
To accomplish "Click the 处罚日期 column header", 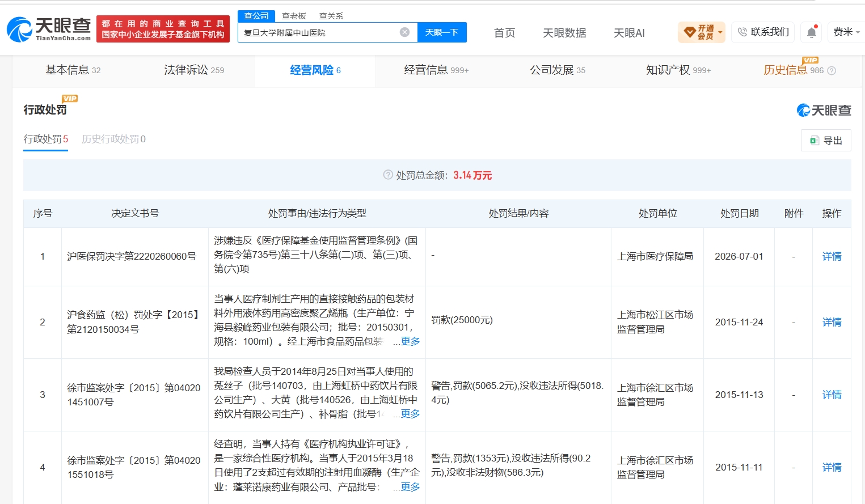I will point(739,213).
